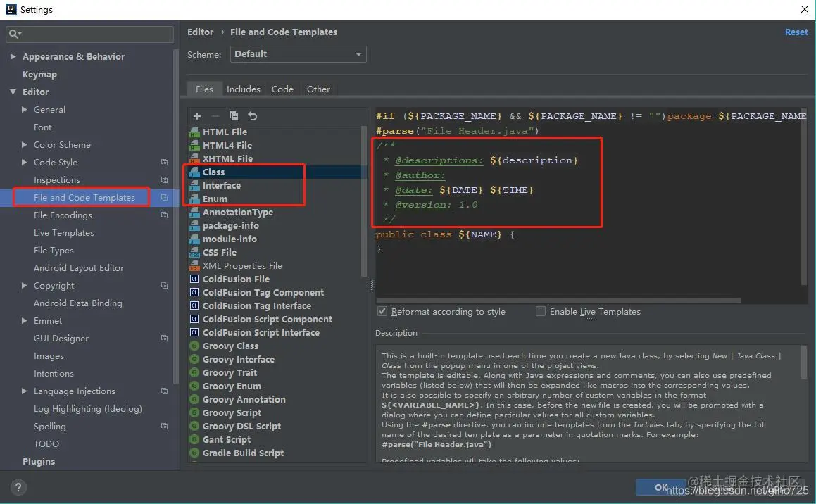The height and width of the screenshot is (504, 816).
Task: Open Live Templates settings
Action: coord(64,232)
